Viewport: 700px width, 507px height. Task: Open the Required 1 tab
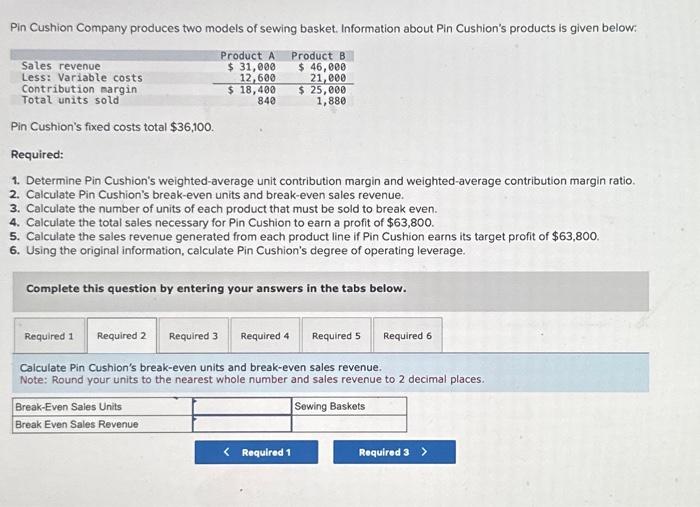click(x=49, y=336)
